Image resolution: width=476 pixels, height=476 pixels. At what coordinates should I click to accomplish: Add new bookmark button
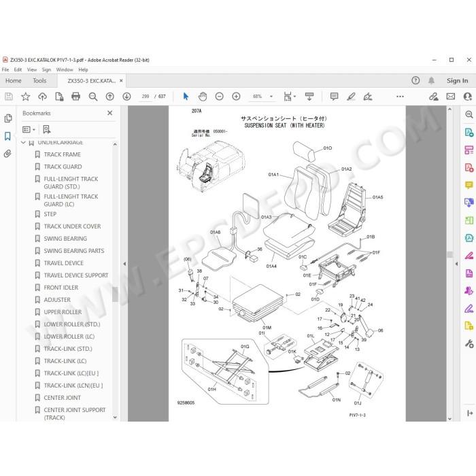(46, 130)
